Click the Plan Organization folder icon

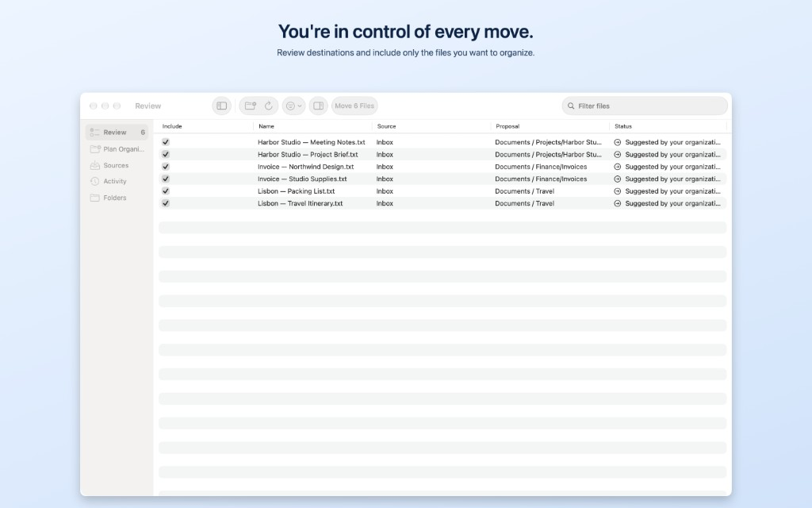[95, 148]
